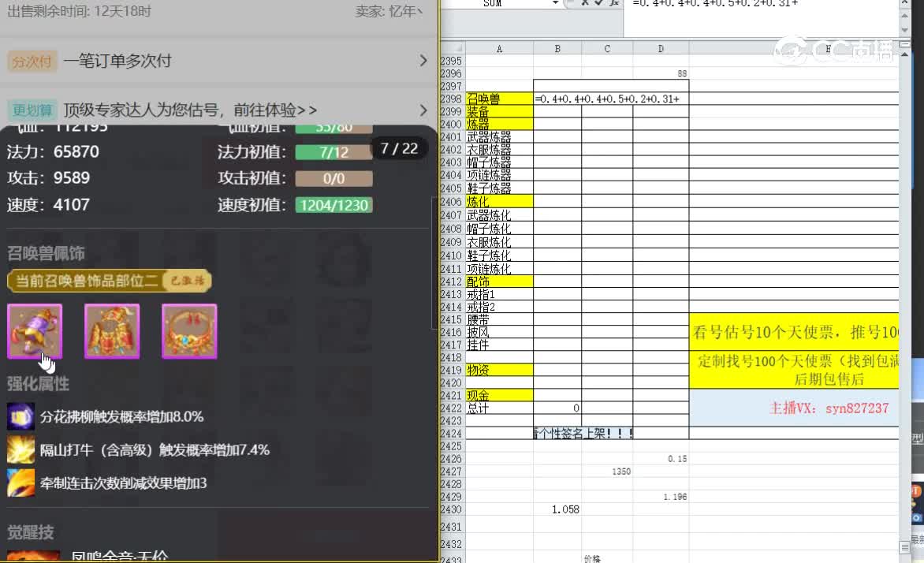Click 当前召唤兽饰品部位二 activated badge
The width and height of the screenshot is (924, 563).
(x=110, y=281)
